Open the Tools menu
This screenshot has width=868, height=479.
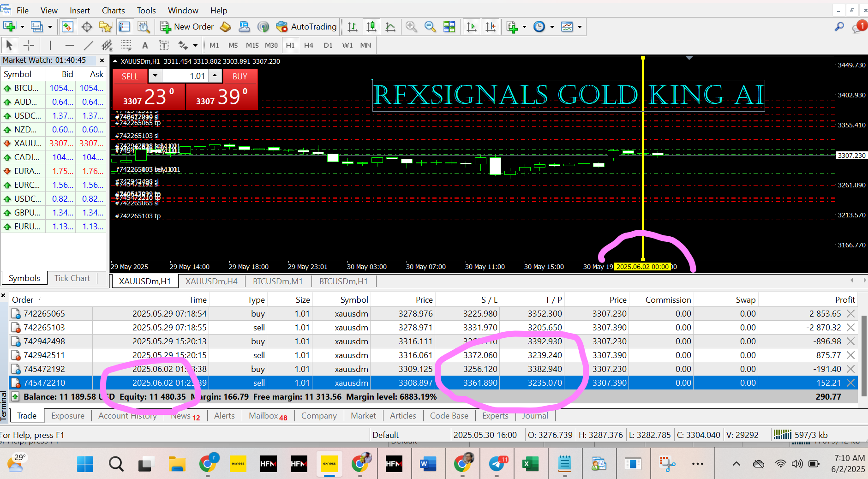[146, 10]
